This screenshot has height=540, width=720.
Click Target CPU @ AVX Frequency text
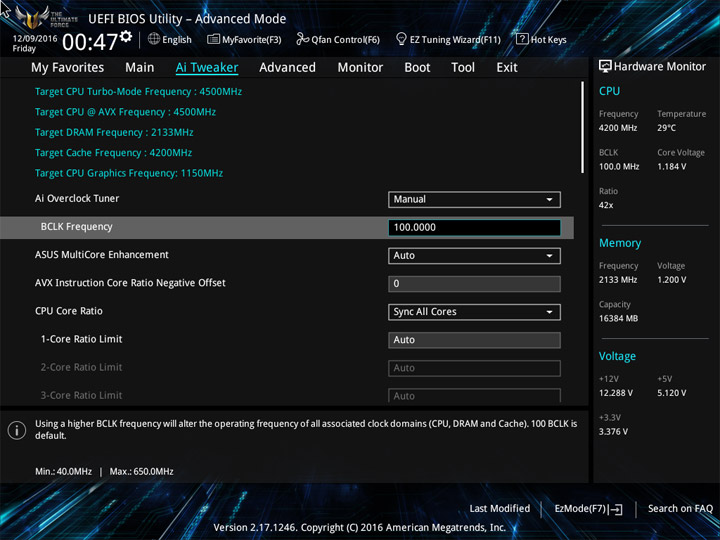tap(125, 112)
